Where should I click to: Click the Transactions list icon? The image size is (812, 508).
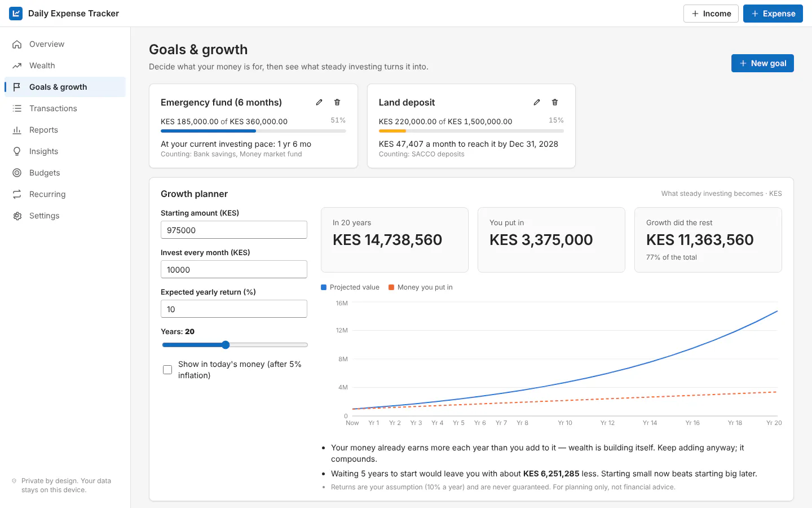coord(17,108)
